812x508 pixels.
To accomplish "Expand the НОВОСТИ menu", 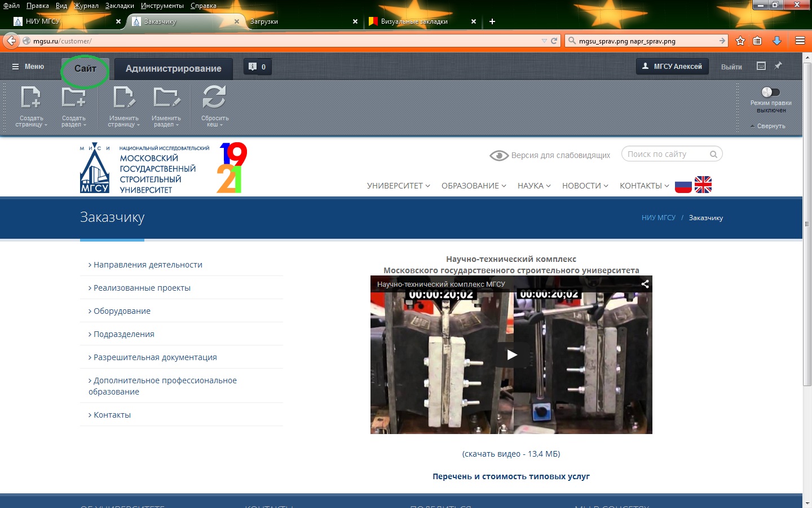I will coord(585,186).
